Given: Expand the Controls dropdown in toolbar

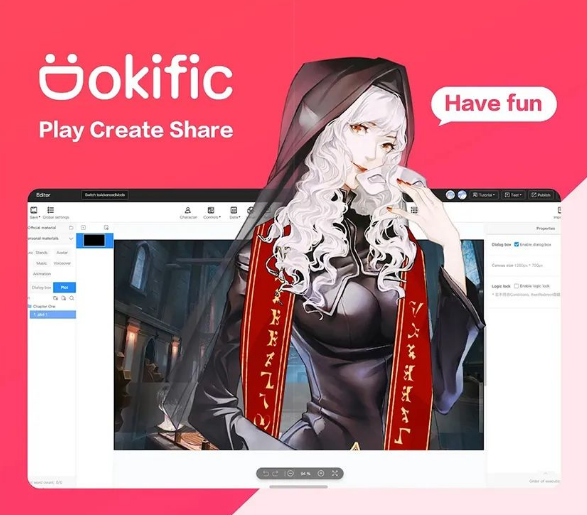Looking at the screenshot, I should click(212, 212).
